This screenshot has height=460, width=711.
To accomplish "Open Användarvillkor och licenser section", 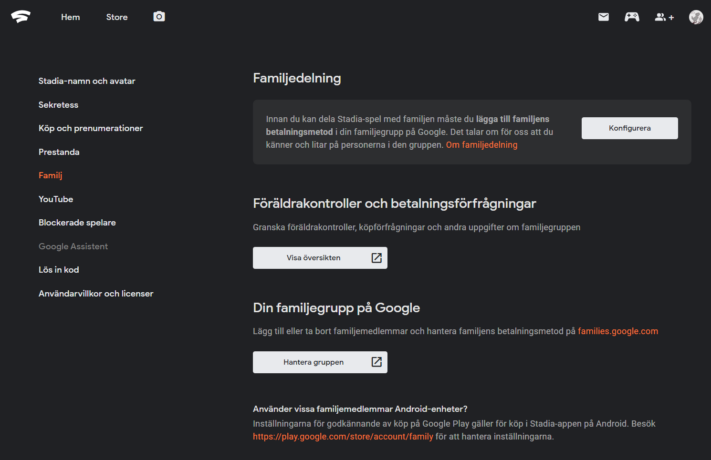I will pyautogui.click(x=96, y=294).
